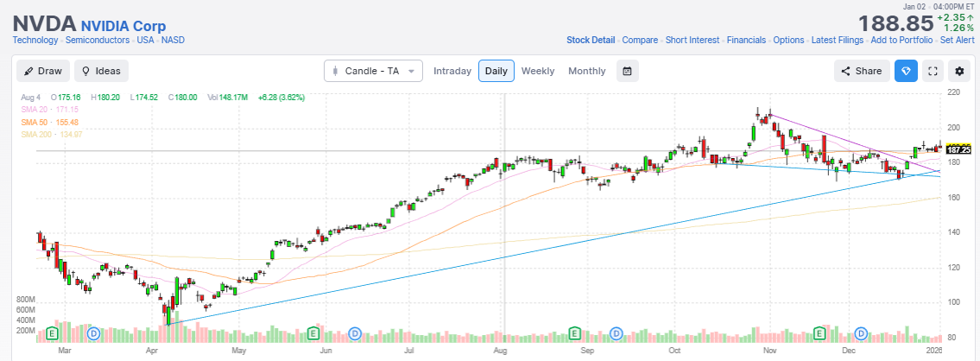Open the USA country link
The width and height of the screenshot is (980, 361).
click(146, 40)
